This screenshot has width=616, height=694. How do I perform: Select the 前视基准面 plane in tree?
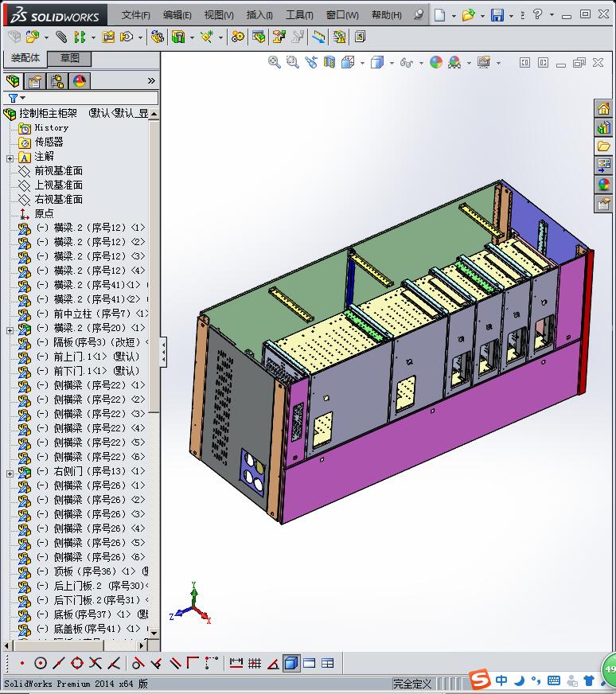pyautogui.click(x=58, y=170)
